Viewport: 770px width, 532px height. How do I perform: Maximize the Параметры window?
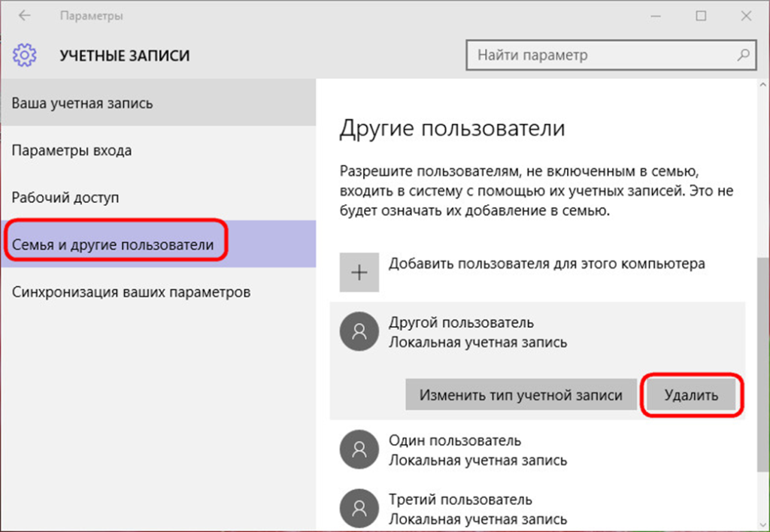tap(701, 16)
